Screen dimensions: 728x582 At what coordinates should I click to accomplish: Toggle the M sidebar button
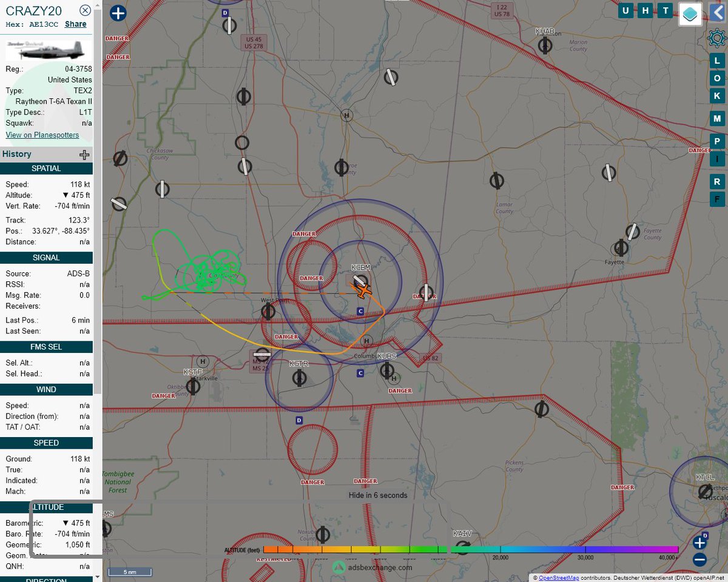point(717,118)
